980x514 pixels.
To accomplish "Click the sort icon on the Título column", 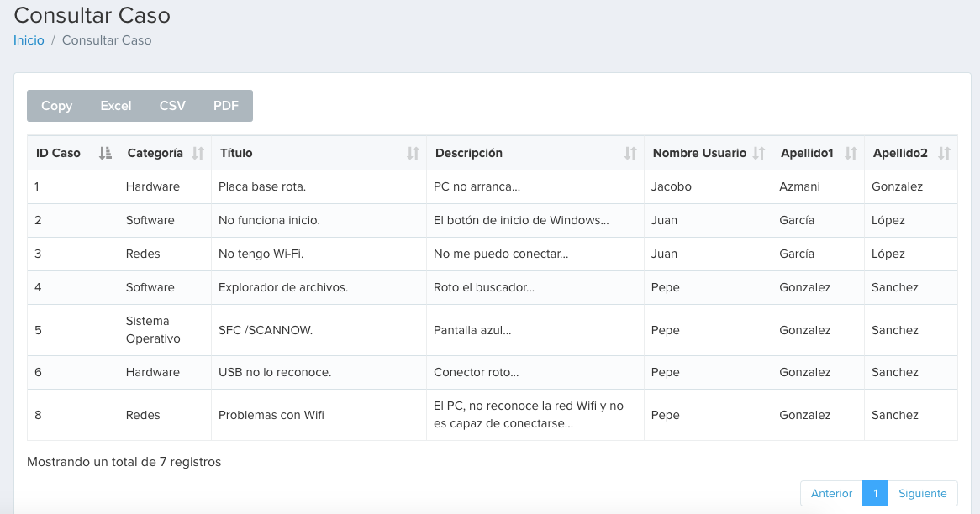I will [411, 153].
